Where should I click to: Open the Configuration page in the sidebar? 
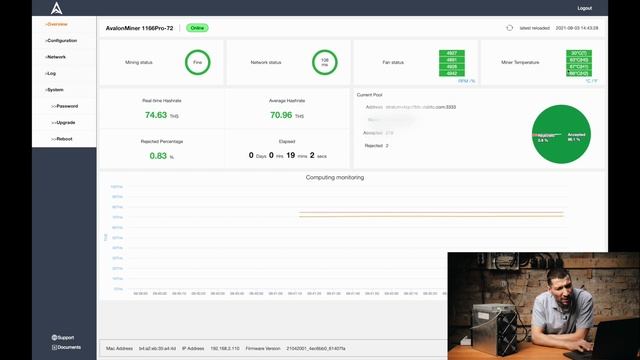click(x=61, y=40)
